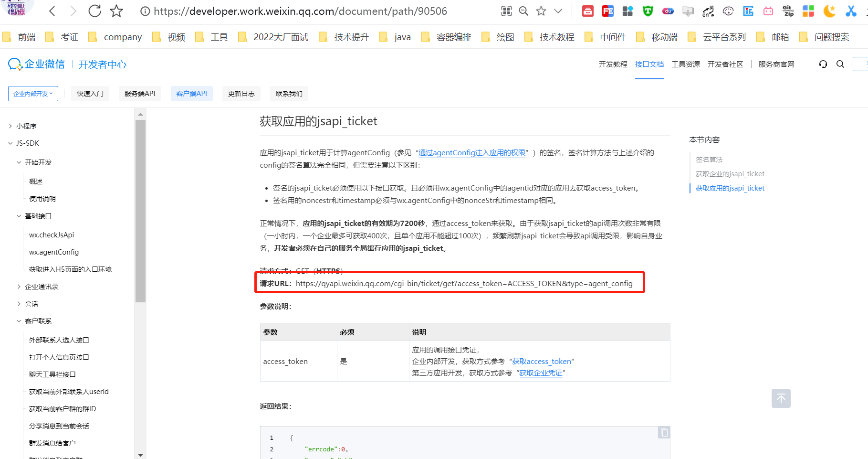This screenshot has width=868, height=459.
Task: Click the GitZip extension icon
Action: [x=788, y=11]
